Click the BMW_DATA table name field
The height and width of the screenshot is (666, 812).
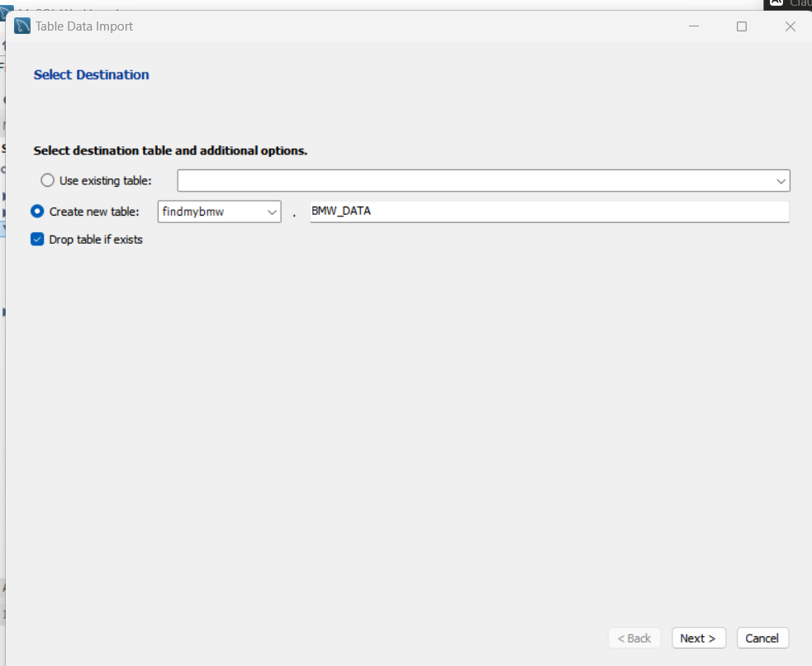(549, 212)
